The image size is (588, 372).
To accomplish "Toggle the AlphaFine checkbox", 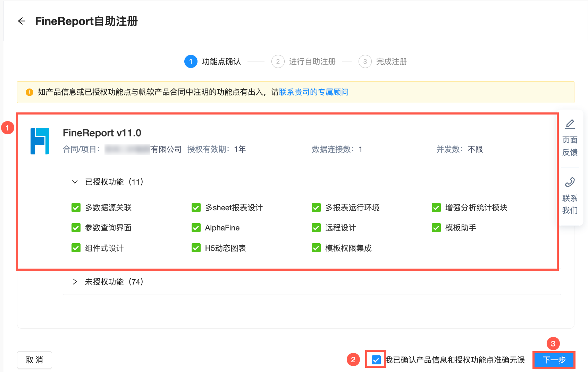I will 196,228.
